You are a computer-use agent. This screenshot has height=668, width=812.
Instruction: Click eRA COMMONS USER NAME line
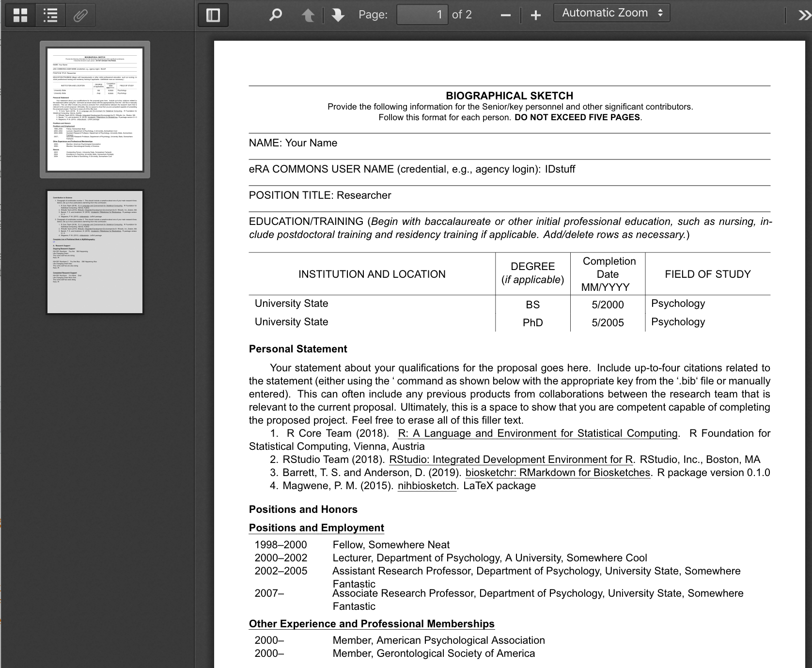click(412, 169)
